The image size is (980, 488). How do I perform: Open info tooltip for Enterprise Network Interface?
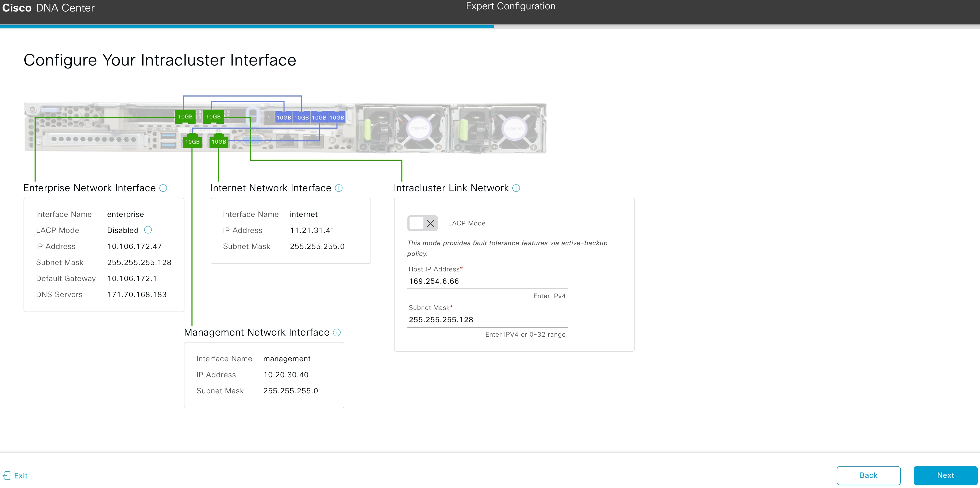164,188
